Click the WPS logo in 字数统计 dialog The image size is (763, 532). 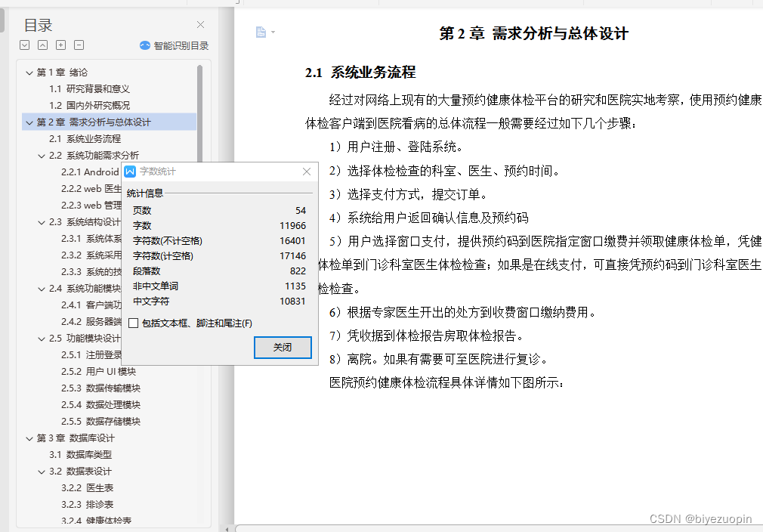click(x=130, y=172)
